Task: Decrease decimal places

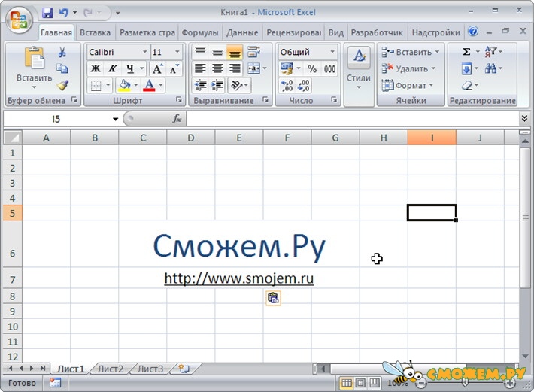Action: click(303, 85)
